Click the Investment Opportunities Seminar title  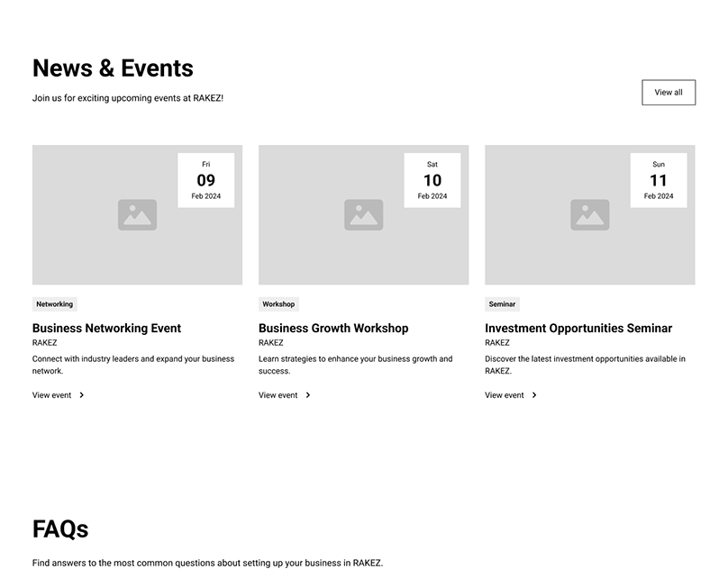coord(578,328)
